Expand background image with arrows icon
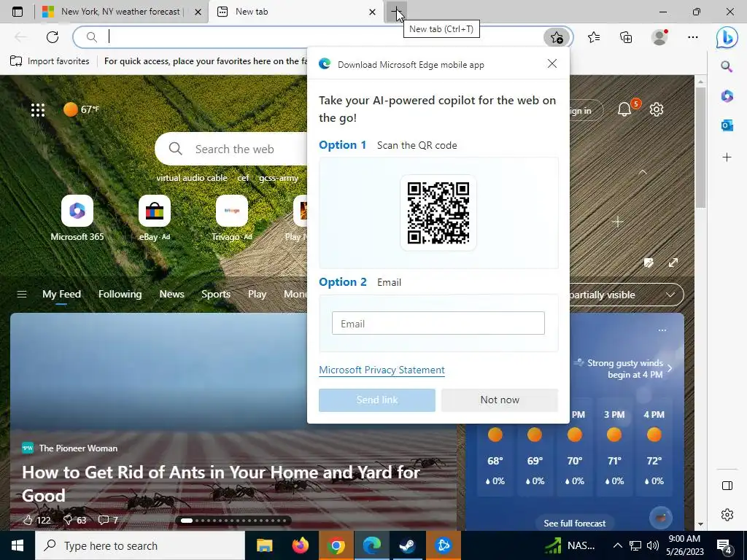 pyautogui.click(x=673, y=262)
